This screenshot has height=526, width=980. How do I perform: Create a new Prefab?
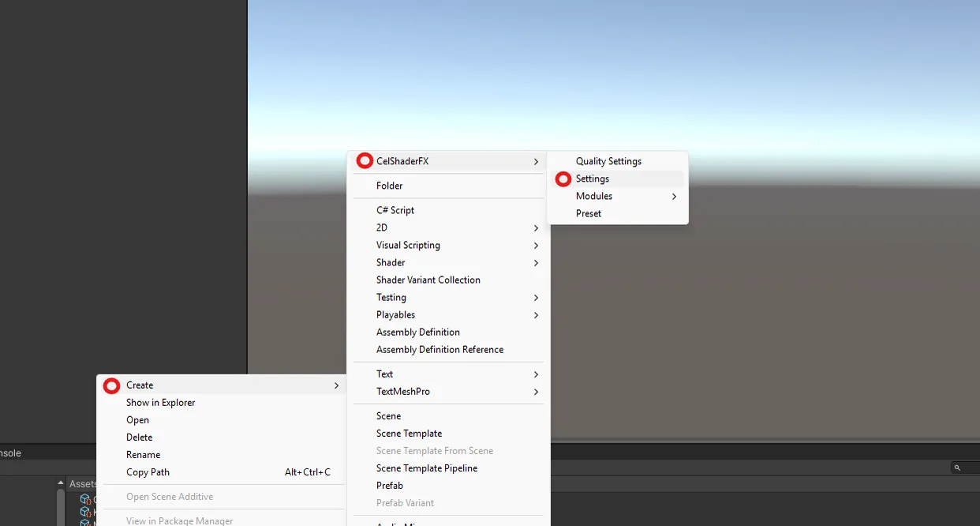447,485
